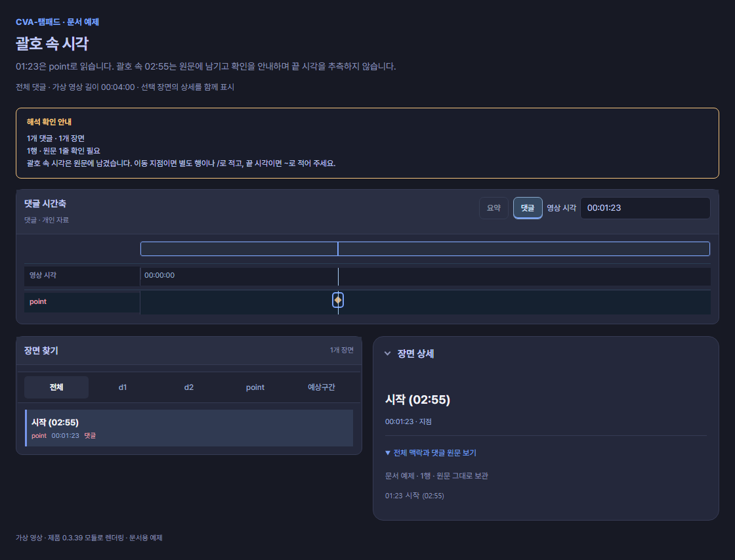Choose the point filter tab in 장면 찾기
The width and height of the screenshot is (735, 560).
[255, 387]
